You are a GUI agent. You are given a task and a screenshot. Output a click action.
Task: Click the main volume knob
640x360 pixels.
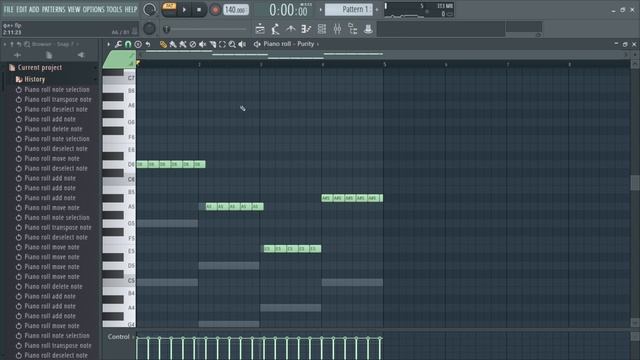coord(149,9)
